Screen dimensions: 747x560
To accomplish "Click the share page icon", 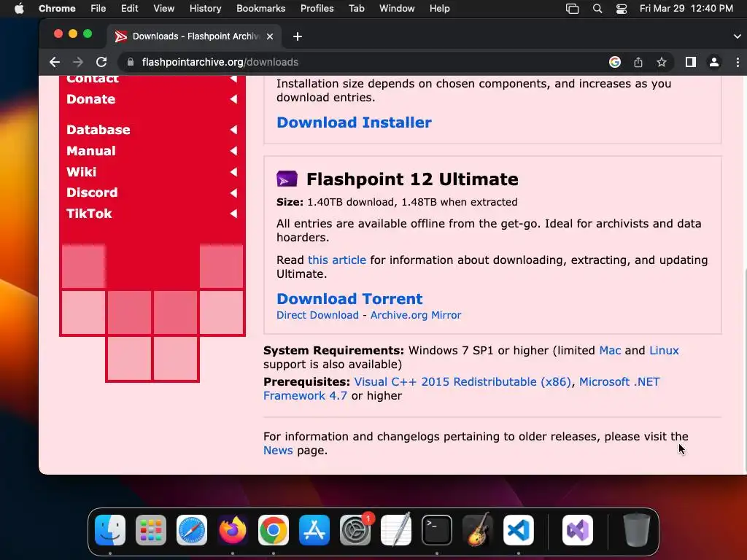I will pyautogui.click(x=638, y=62).
